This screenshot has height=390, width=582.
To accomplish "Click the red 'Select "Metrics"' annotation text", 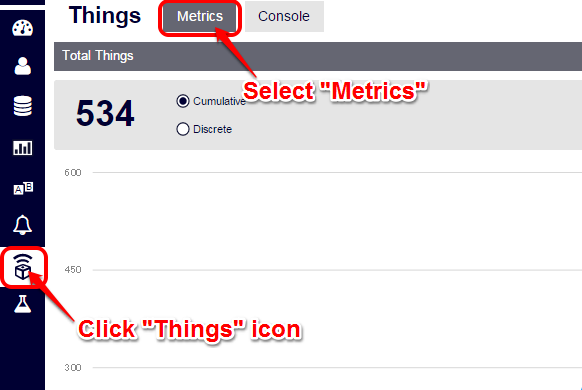I will 335,91.
